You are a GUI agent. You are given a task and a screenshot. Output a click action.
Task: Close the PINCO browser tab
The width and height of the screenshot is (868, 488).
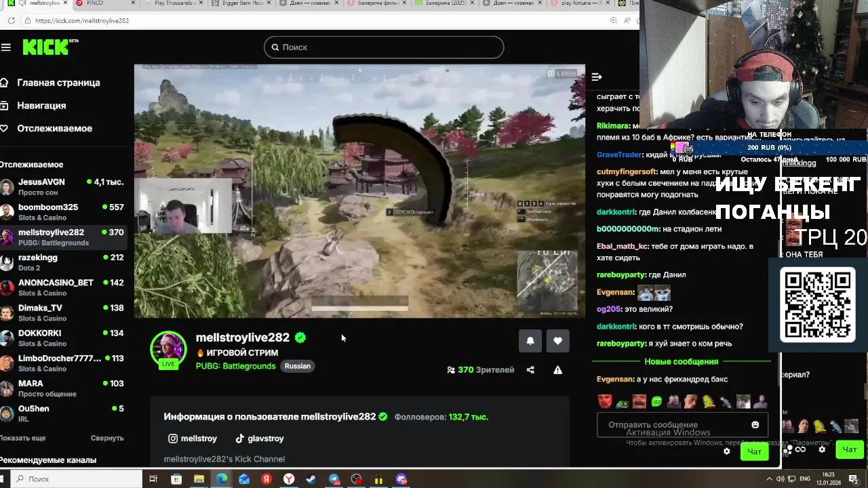coord(132,3)
